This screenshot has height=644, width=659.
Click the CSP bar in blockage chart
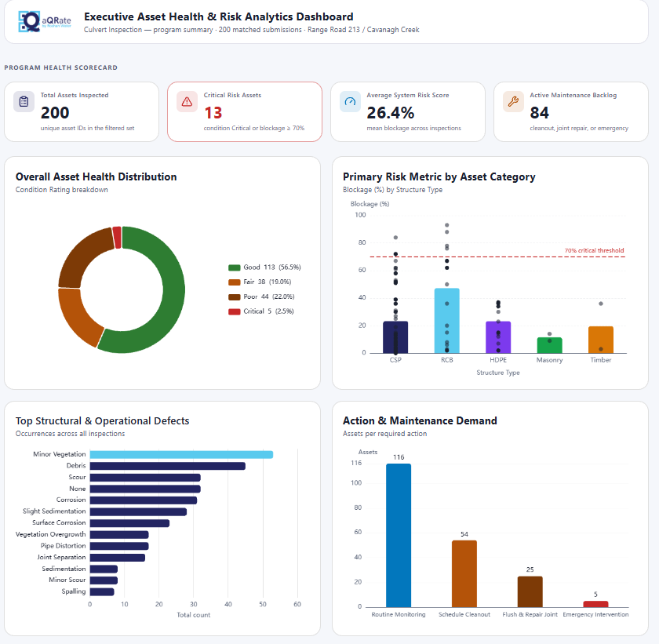click(x=395, y=337)
